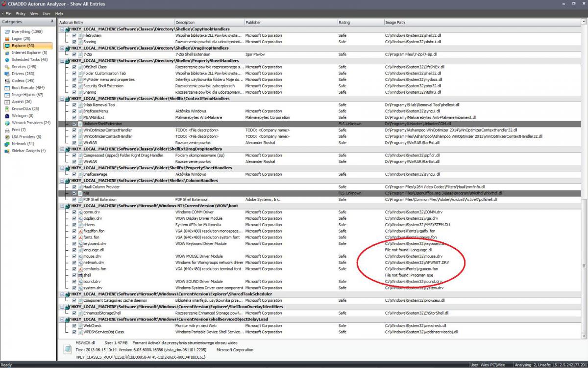The image size is (588, 368).
Task: Uncheck the FileSystem entry checkbox
Action: coord(74,35)
